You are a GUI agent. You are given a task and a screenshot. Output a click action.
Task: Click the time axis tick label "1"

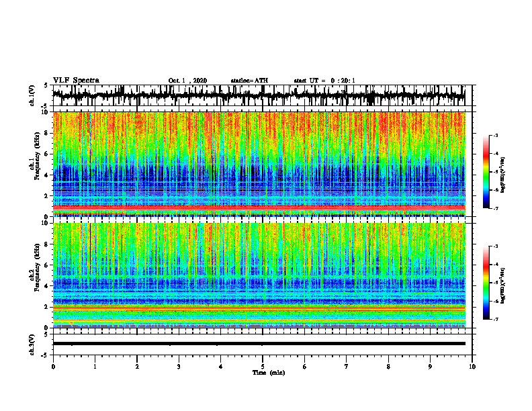pos(95,367)
